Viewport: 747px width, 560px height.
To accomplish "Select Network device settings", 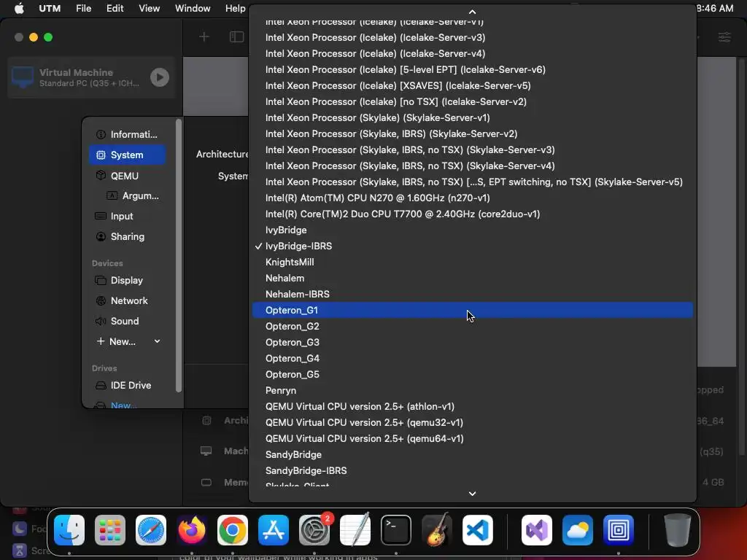I will [127, 301].
